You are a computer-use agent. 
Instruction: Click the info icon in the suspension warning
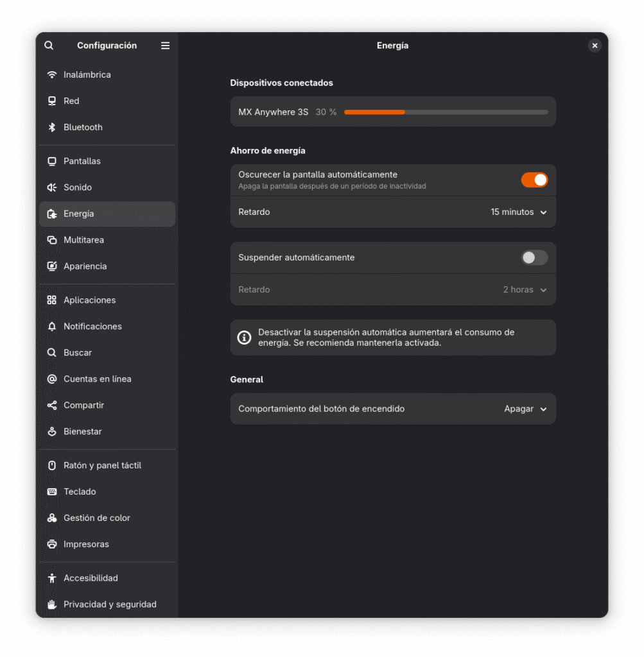point(244,338)
